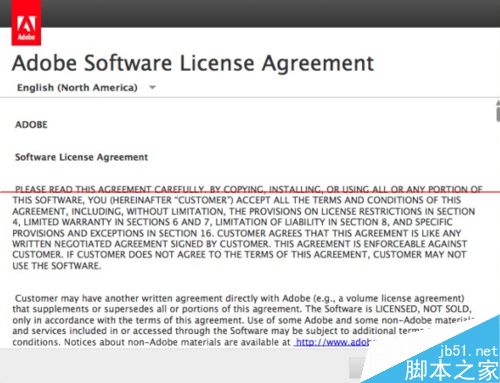
Task: Click the red Adobe logo icon
Action: [26, 24]
